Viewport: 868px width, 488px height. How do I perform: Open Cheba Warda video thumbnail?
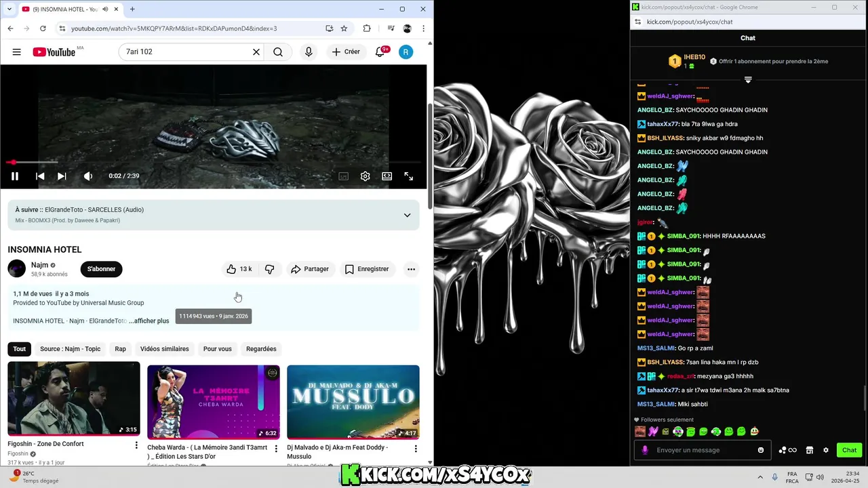pyautogui.click(x=214, y=403)
